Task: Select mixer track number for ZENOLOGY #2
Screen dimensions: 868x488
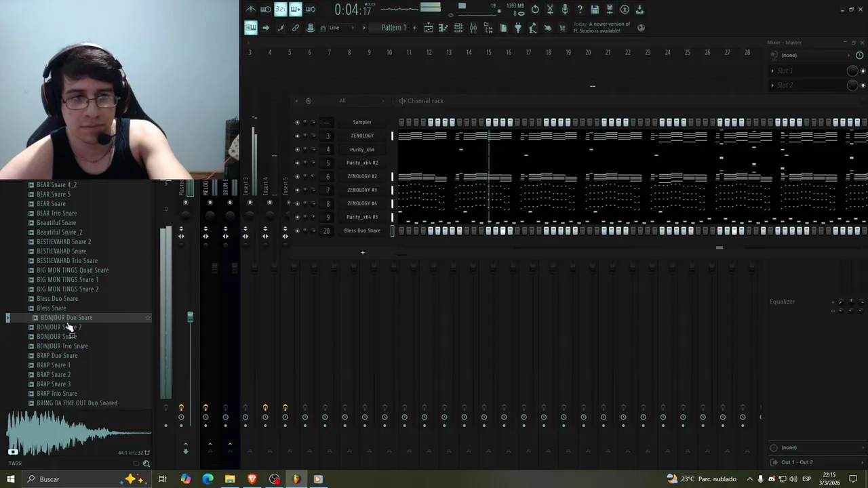Action: [x=327, y=176]
